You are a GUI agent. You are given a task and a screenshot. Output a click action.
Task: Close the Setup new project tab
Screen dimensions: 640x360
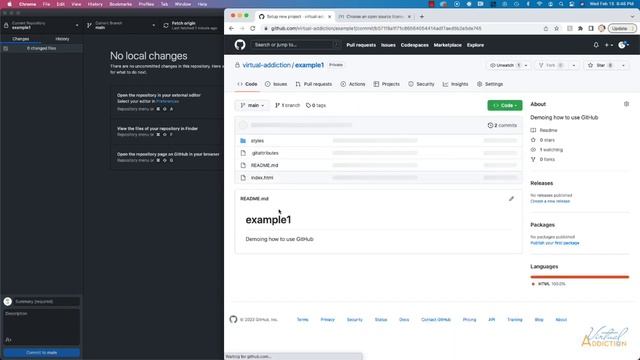pos(329,17)
